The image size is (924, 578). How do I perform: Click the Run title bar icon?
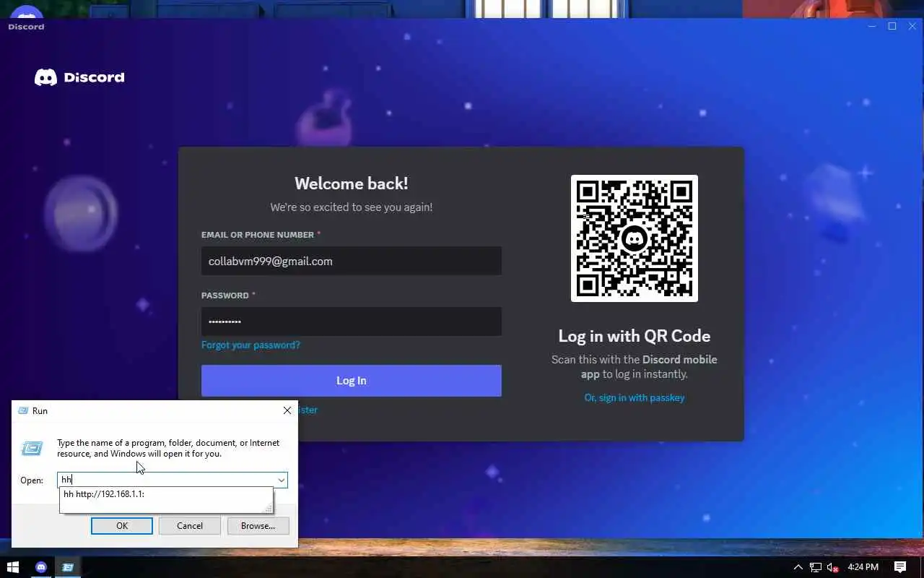tap(23, 410)
